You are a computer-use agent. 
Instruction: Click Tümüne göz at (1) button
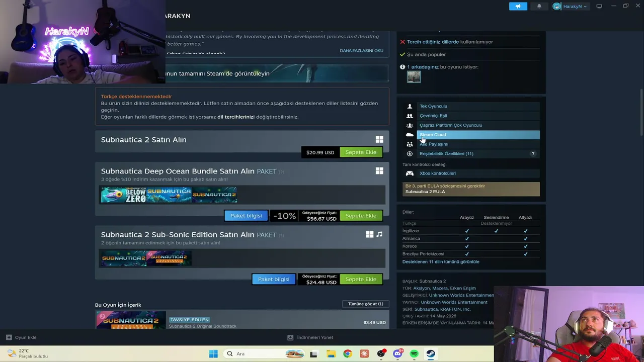[x=366, y=304]
